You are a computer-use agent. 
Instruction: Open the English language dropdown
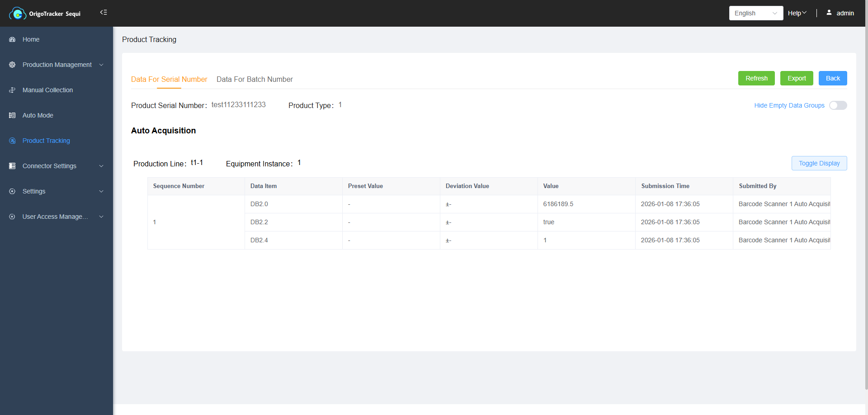[x=755, y=13]
